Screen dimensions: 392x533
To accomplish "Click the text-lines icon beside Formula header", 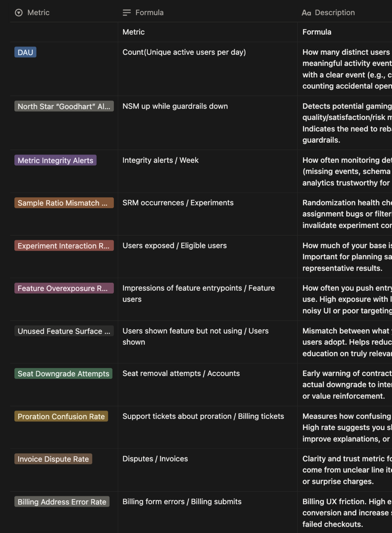I will click(127, 13).
